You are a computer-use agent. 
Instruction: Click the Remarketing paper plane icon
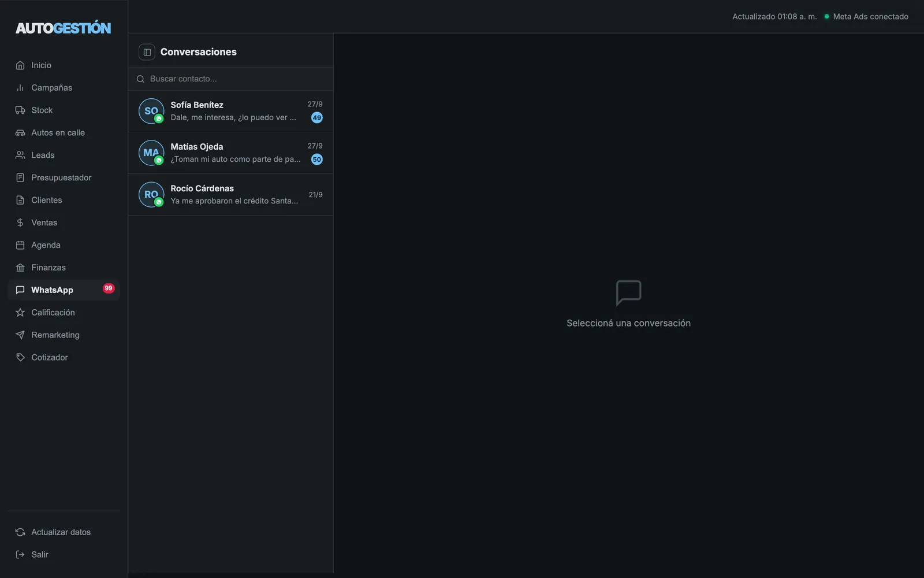click(20, 335)
